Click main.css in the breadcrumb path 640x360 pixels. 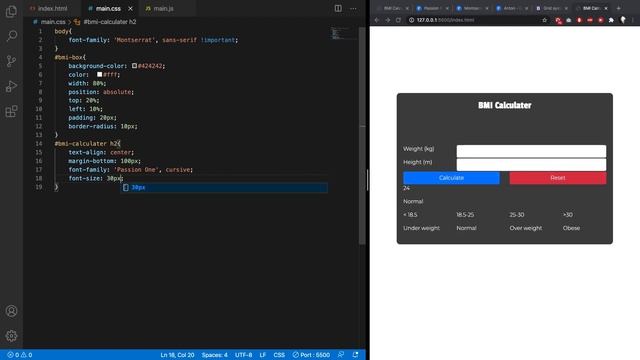click(53, 22)
